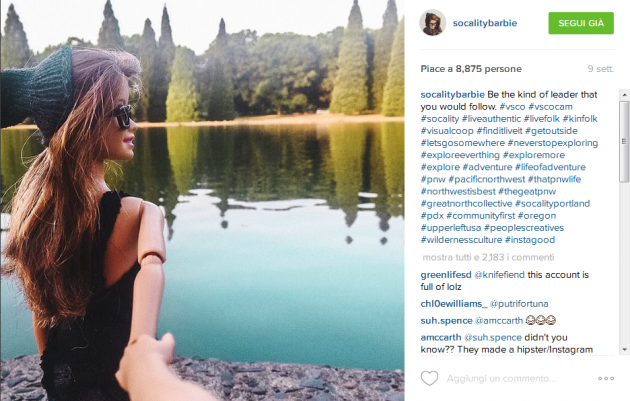The image size is (630, 401).
Task: Click the scrollbar up arrow
Action: pos(624,95)
